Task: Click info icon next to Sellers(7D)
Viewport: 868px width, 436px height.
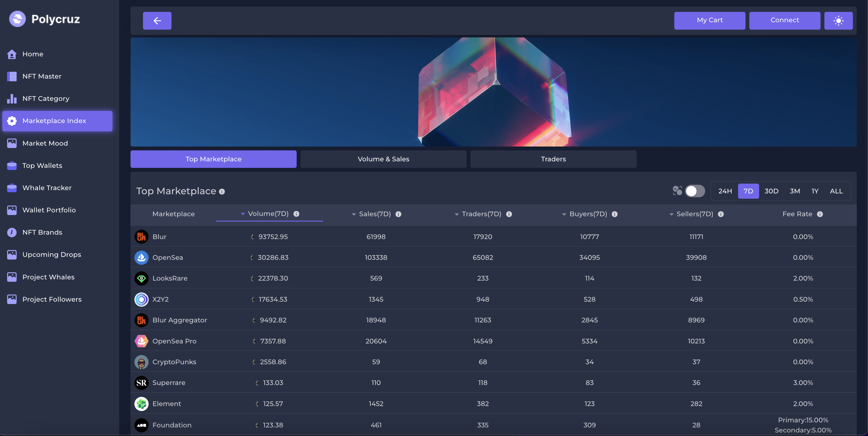Action: pyautogui.click(x=721, y=214)
